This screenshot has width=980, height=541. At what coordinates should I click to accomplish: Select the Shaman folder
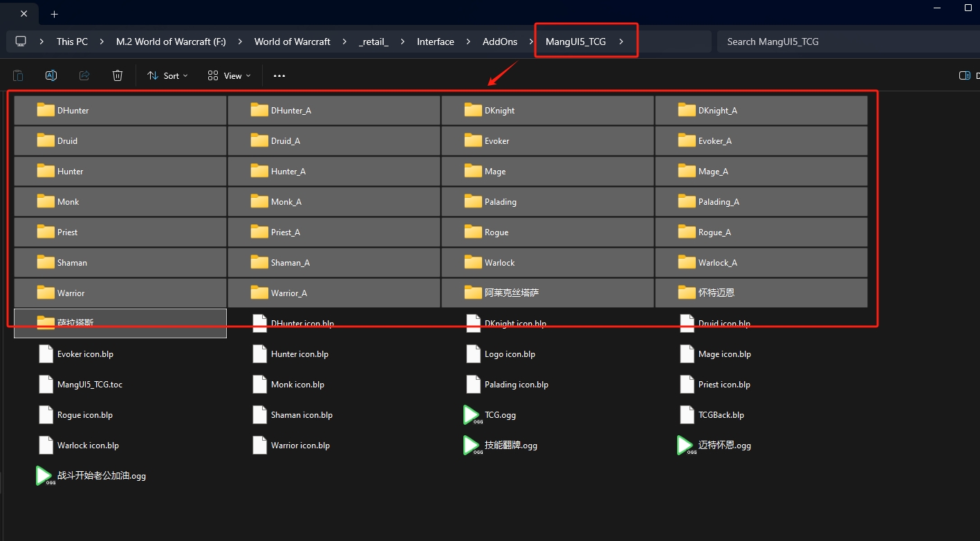(120, 262)
